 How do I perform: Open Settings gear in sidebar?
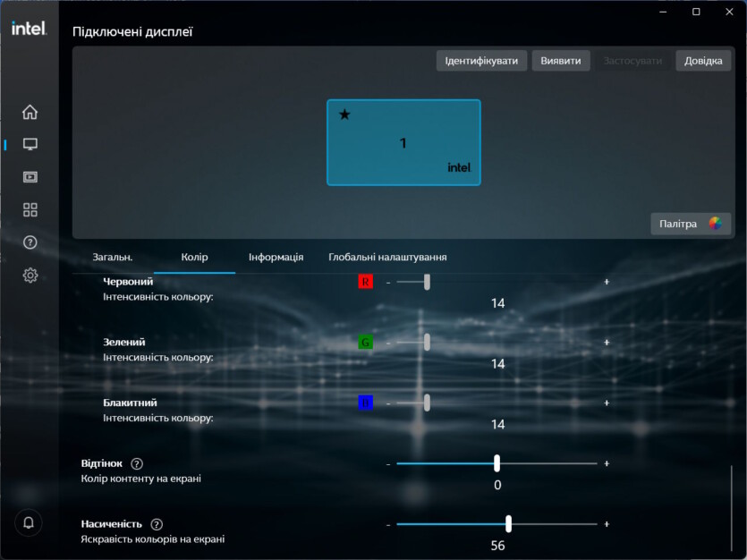click(x=30, y=276)
